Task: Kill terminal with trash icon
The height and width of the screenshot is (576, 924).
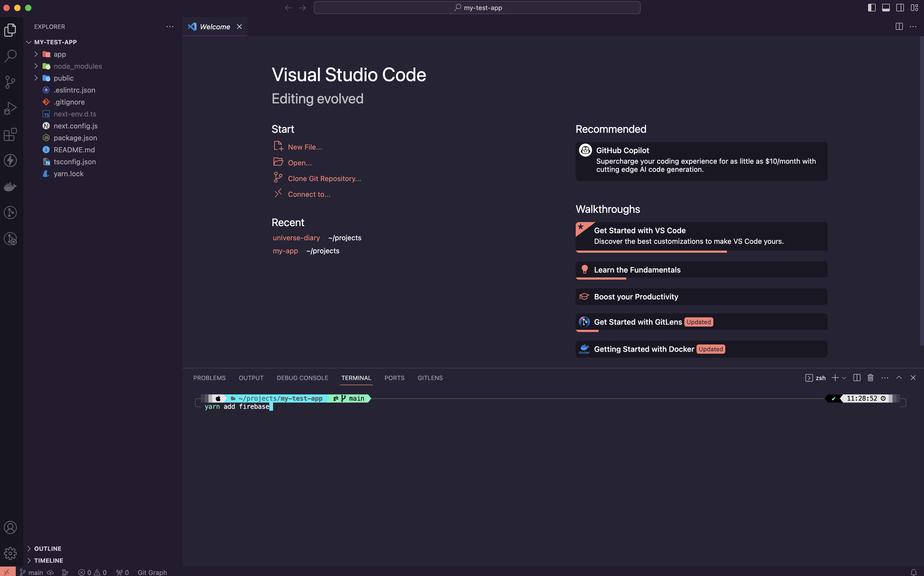Action: (x=871, y=378)
